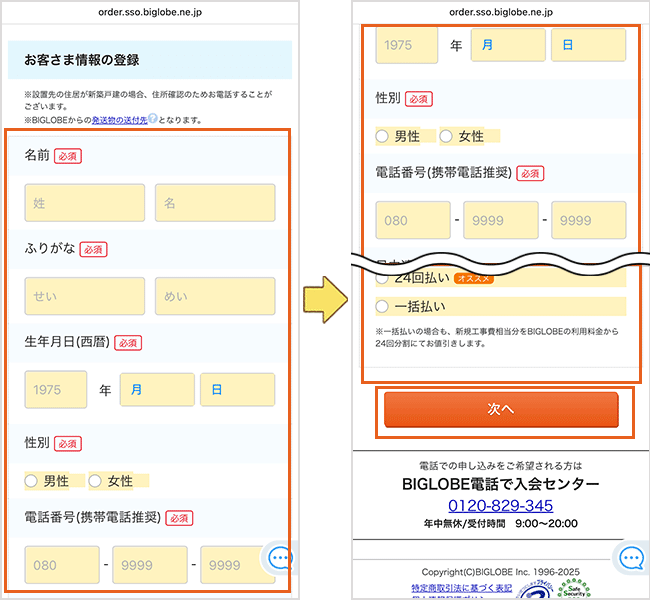650x600 pixels.
Task: Focus last 9999 phone field, left screen
Action: pyautogui.click(x=238, y=565)
